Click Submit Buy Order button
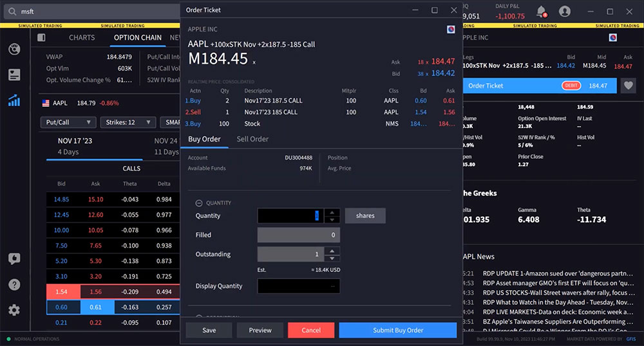This screenshot has height=346, width=644. pos(397,330)
